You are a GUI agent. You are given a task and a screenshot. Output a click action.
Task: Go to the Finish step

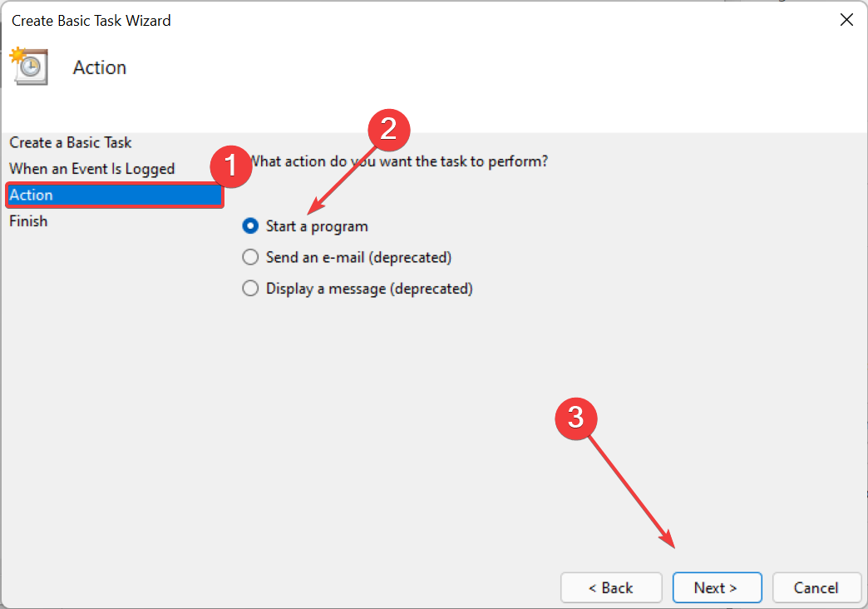(x=28, y=221)
